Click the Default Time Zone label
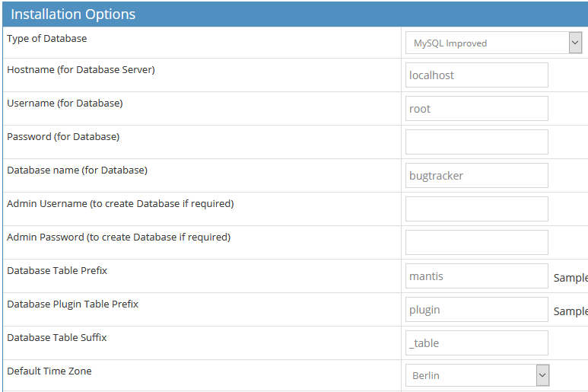588x392 pixels. 49,371
